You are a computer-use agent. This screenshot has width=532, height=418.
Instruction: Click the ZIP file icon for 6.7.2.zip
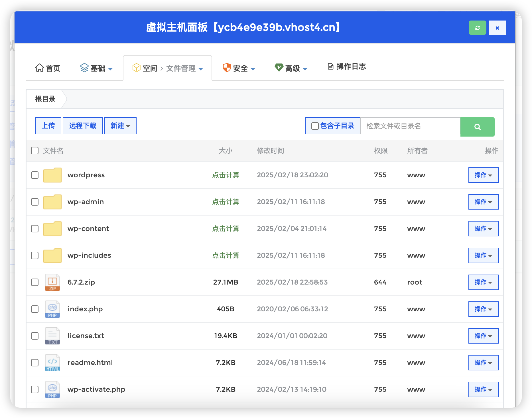52,282
